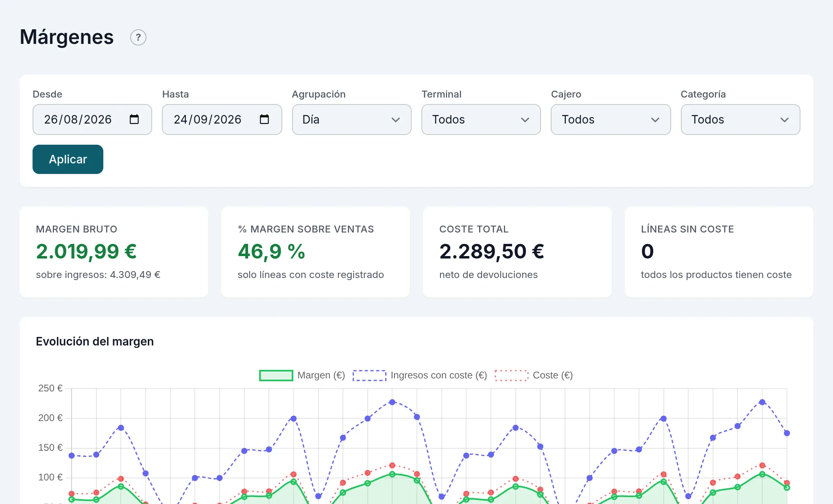Open the Hasta date calendar picker
Screen dimensions: 833x504
[x=264, y=119]
